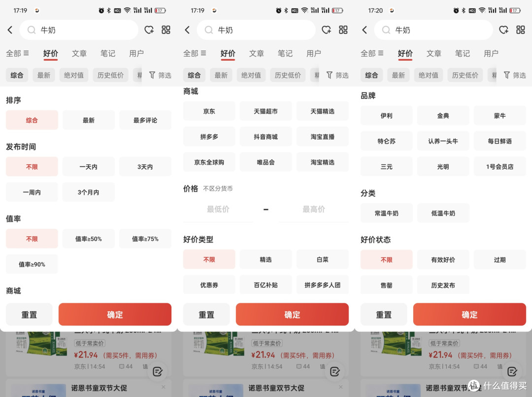Click 重置 on the right screen
532x397 pixels.
pyautogui.click(x=384, y=315)
